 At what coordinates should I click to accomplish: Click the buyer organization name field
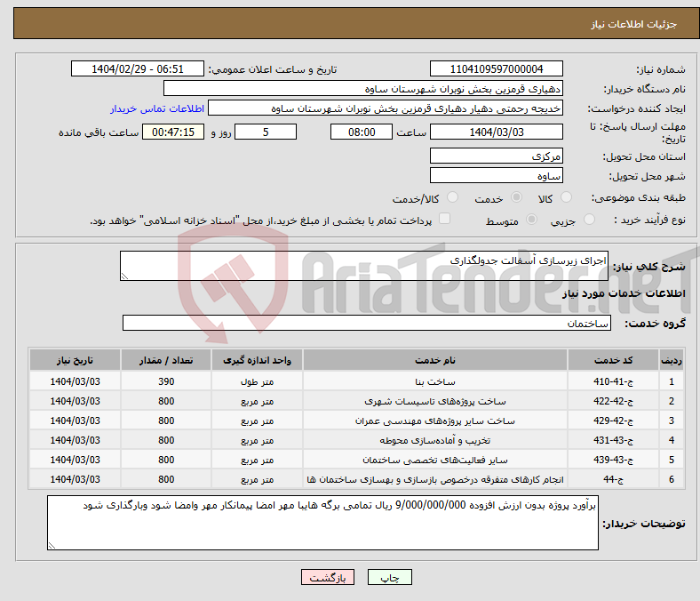(363, 89)
